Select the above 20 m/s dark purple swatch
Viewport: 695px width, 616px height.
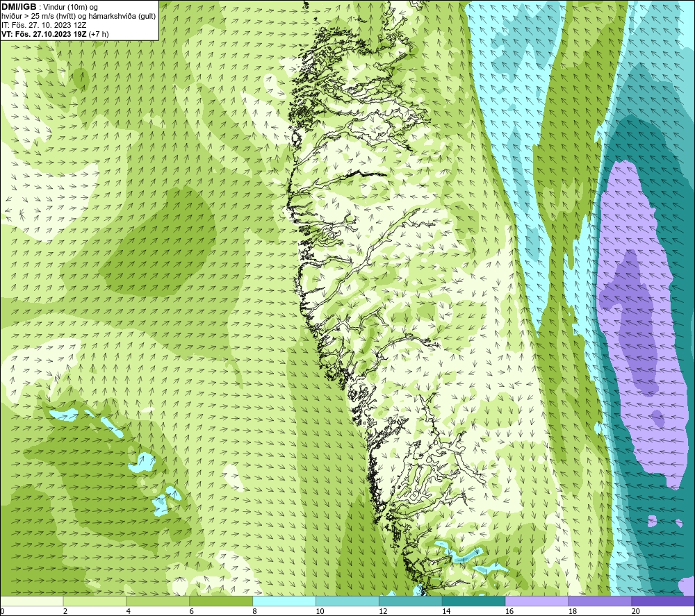(x=663, y=601)
